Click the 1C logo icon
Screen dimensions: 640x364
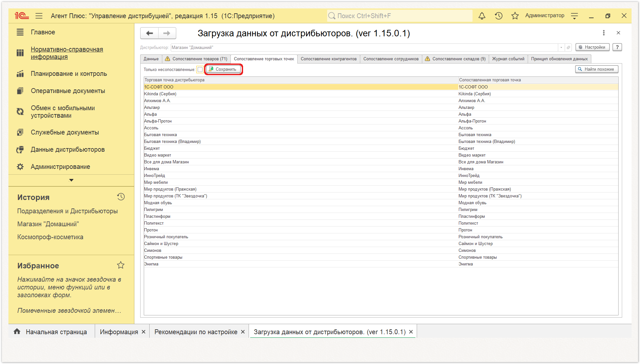click(x=22, y=16)
